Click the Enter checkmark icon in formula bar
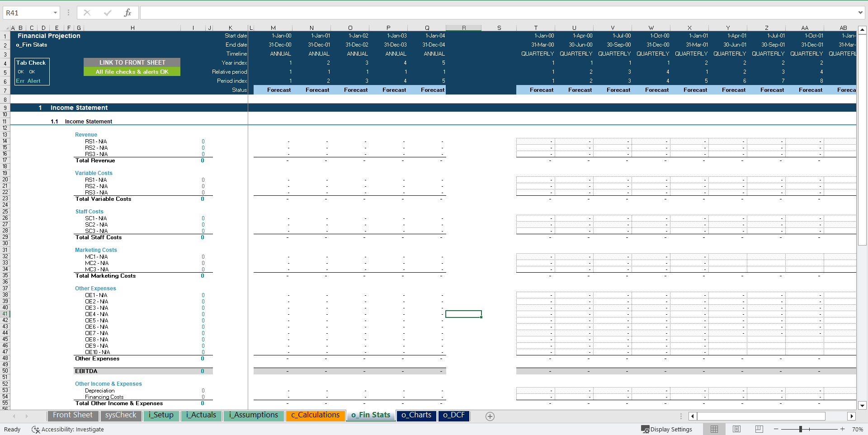This screenshot has width=868, height=435. click(107, 13)
